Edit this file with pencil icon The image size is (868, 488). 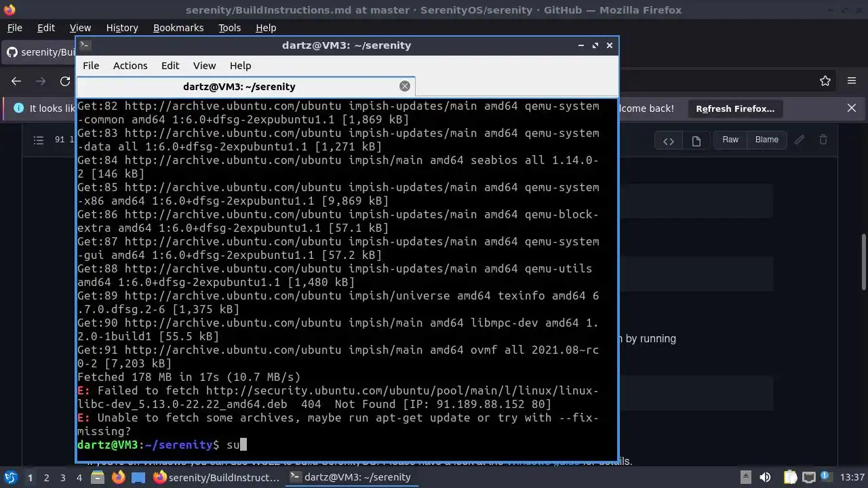(800, 140)
